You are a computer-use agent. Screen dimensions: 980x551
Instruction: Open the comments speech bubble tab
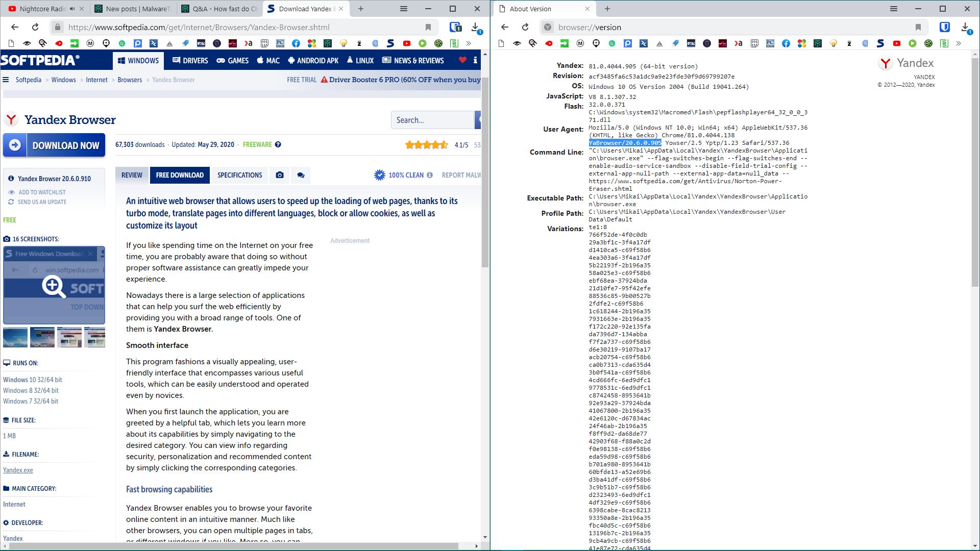(x=301, y=175)
